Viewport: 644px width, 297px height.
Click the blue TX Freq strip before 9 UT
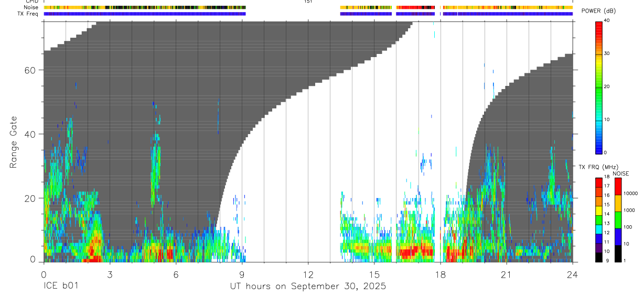point(145,14)
